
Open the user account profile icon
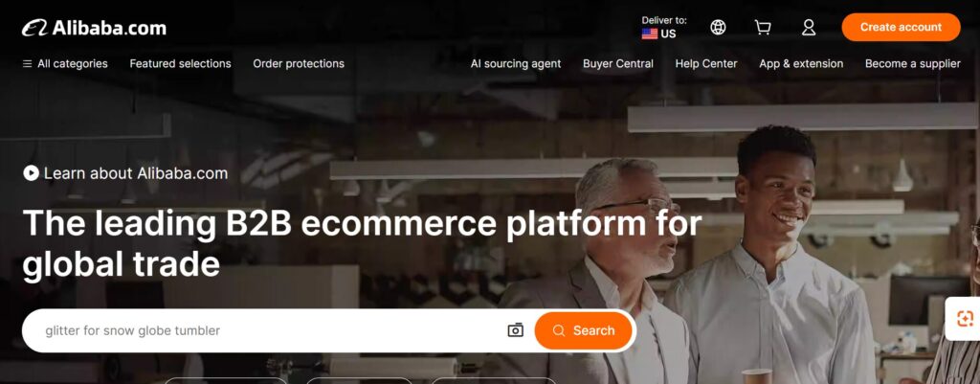click(x=809, y=28)
